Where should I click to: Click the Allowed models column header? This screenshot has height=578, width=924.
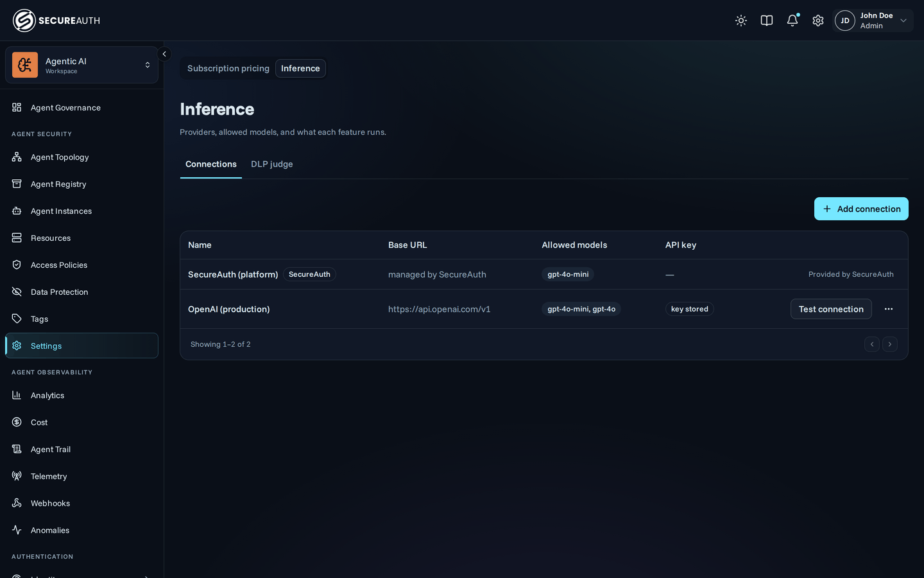(x=574, y=245)
